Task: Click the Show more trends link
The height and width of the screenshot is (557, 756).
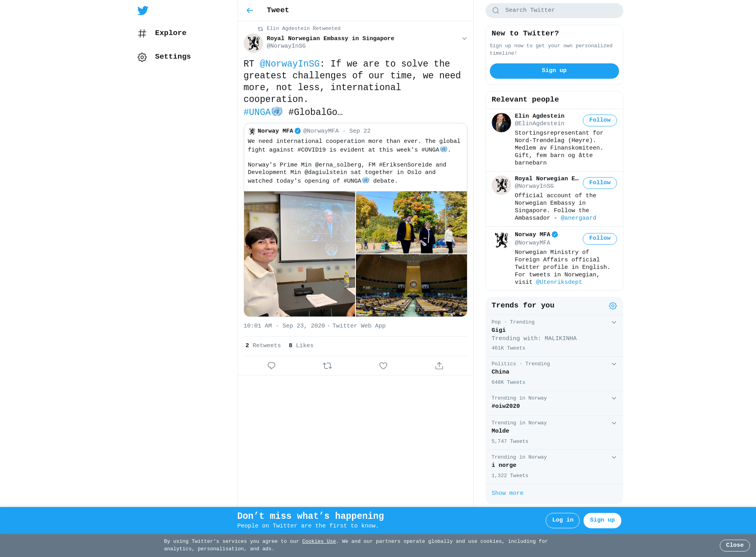Action: (507, 493)
